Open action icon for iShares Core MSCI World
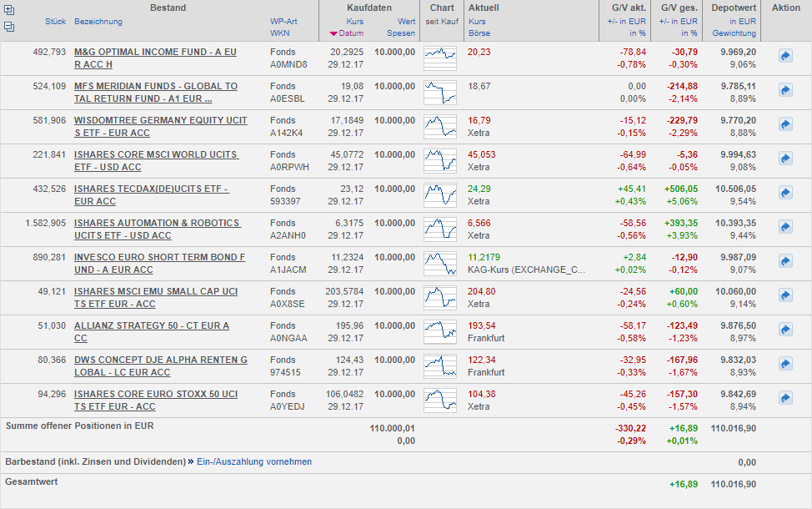812x509 pixels. click(x=785, y=158)
